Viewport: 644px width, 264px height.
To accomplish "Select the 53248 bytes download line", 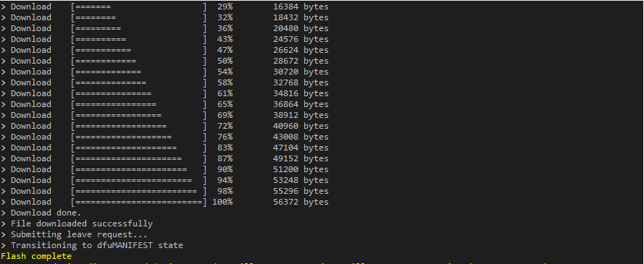I will pyautogui.click(x=164, y=180).
